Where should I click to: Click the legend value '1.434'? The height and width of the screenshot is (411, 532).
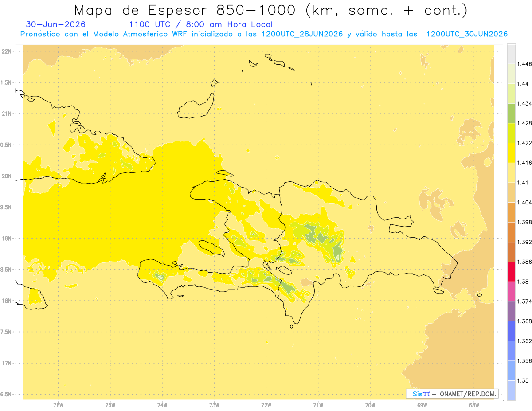[x=525, y=103]
